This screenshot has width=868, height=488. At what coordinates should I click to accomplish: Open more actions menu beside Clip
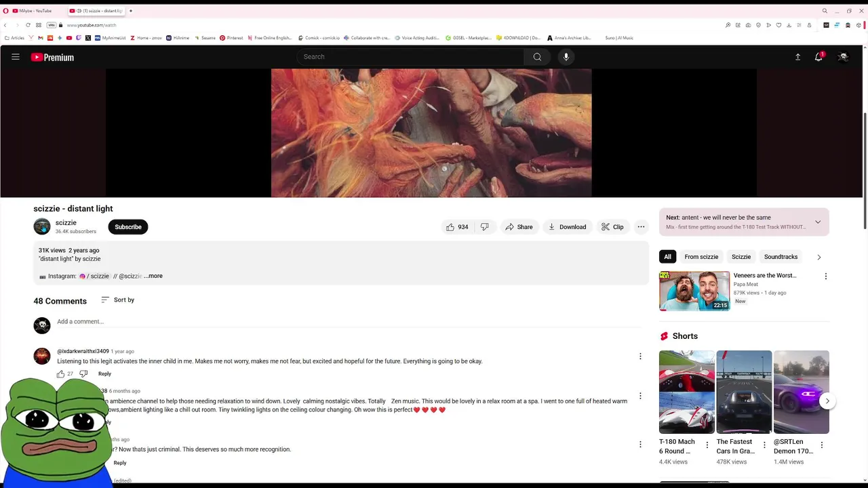coord(641,227)
